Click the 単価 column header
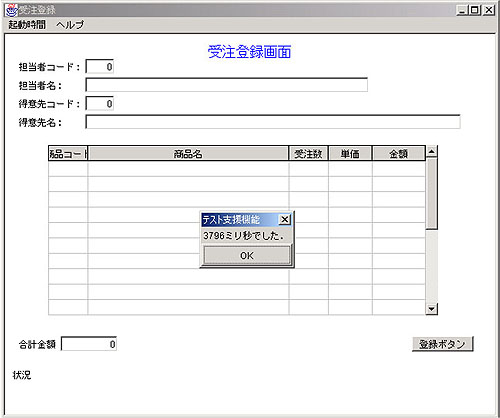 coord(350,154)
